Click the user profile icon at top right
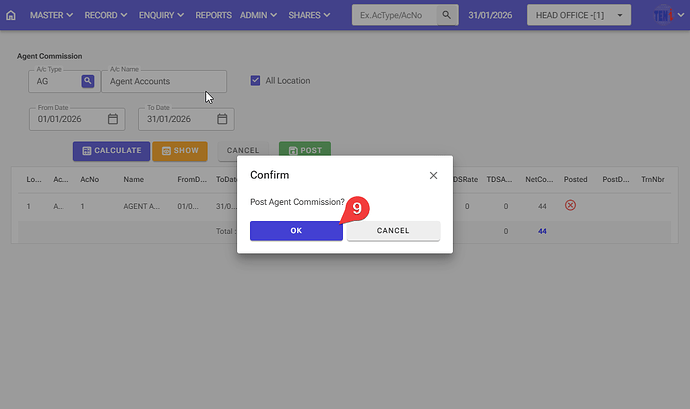Viewport: 690px width, 409px height. point(664,16)
